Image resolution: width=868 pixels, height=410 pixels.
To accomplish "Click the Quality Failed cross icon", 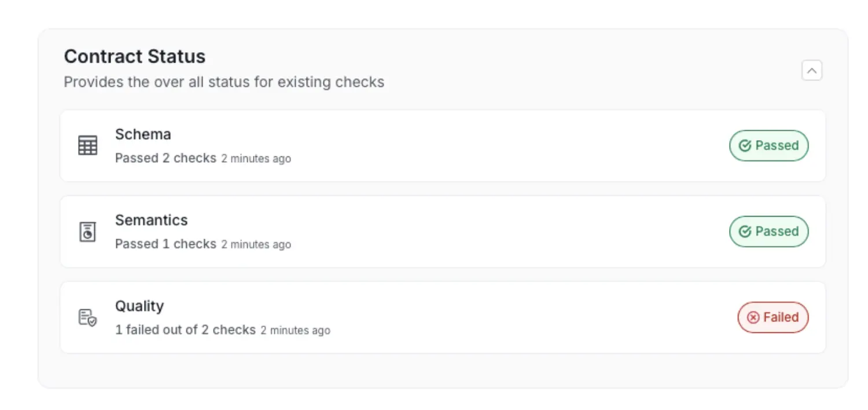I will click(x=753, y=317).
